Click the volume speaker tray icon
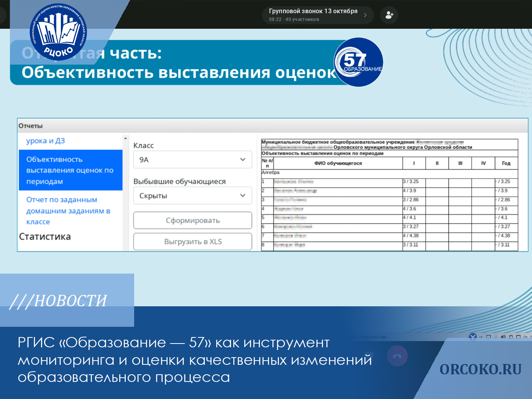The width and height of the screenshot is (532, 399). [x=503, y=337]
